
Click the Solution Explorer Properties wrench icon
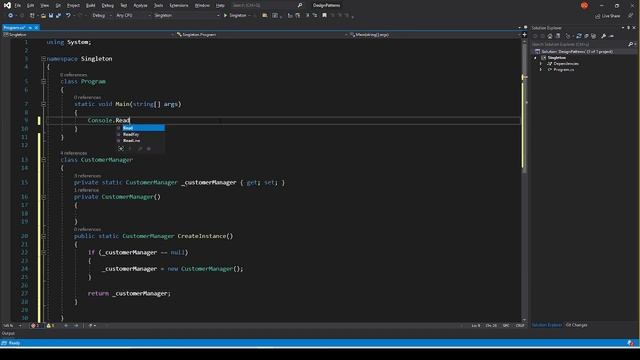tap(604, 36)
